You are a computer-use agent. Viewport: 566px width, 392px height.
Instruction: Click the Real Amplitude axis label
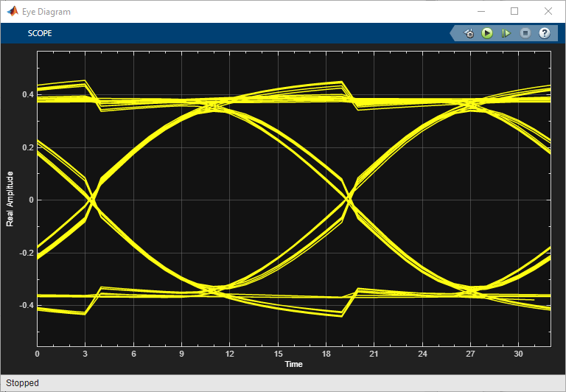pos(10,199)
